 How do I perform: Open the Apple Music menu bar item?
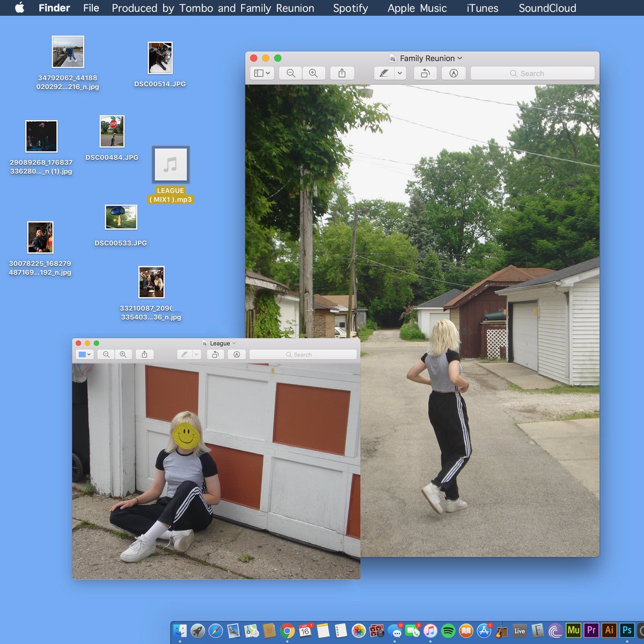tap(417, 8)
